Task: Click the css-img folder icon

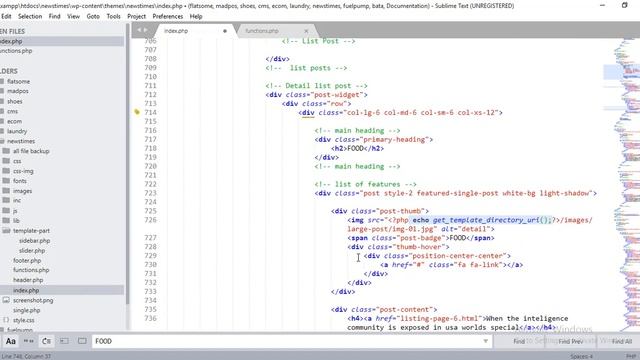Action: pos(6,171)
